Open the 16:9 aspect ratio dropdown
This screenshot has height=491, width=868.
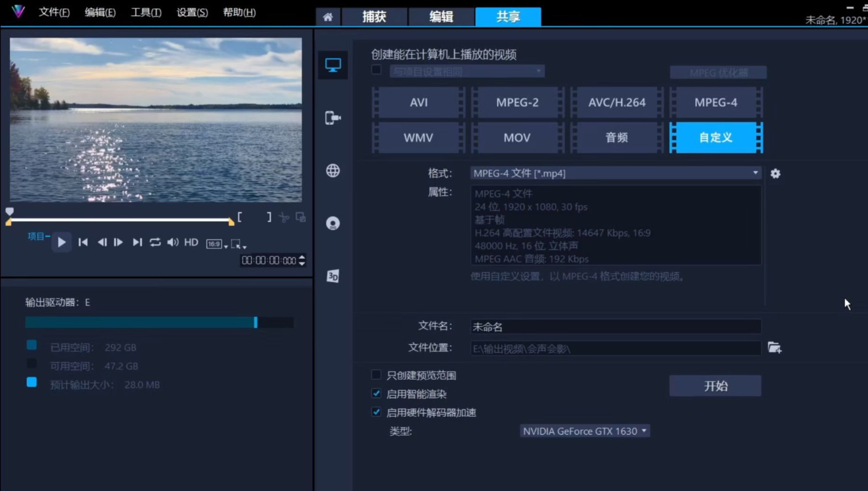(x=217, y=244)
